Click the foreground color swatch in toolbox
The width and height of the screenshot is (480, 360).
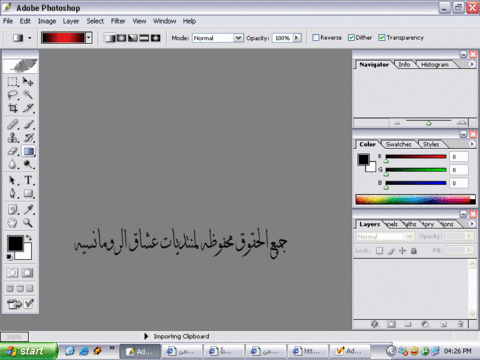pyautogui.click(x=15, y=243)
